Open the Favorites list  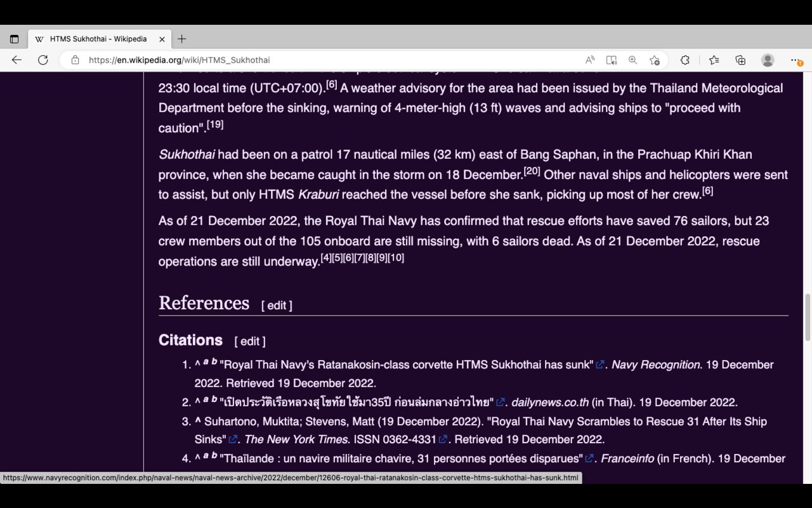point(714,60)
